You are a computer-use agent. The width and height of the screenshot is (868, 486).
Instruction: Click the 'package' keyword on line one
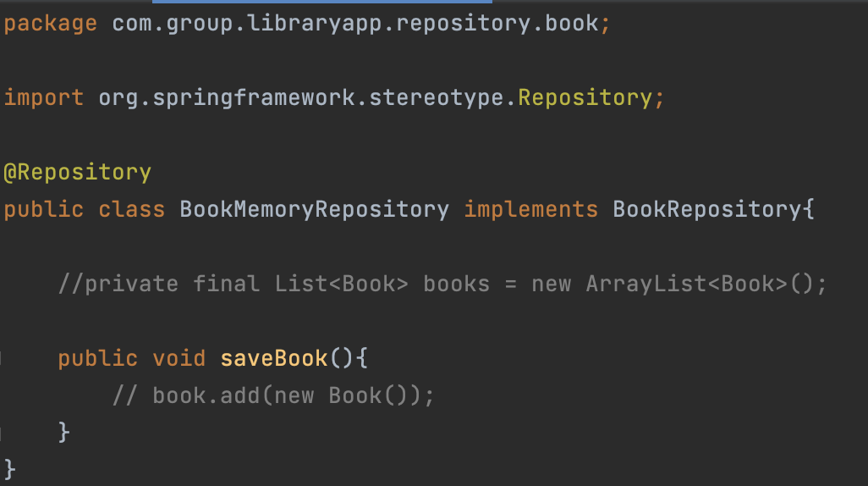click(x=51, y=24)
